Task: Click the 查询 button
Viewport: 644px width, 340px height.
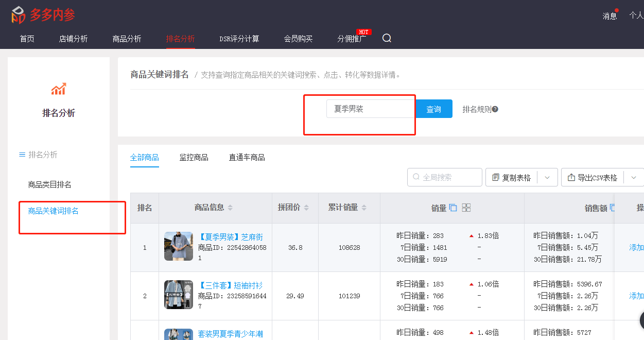Action: pyautogui.click(x=434, y=109)
